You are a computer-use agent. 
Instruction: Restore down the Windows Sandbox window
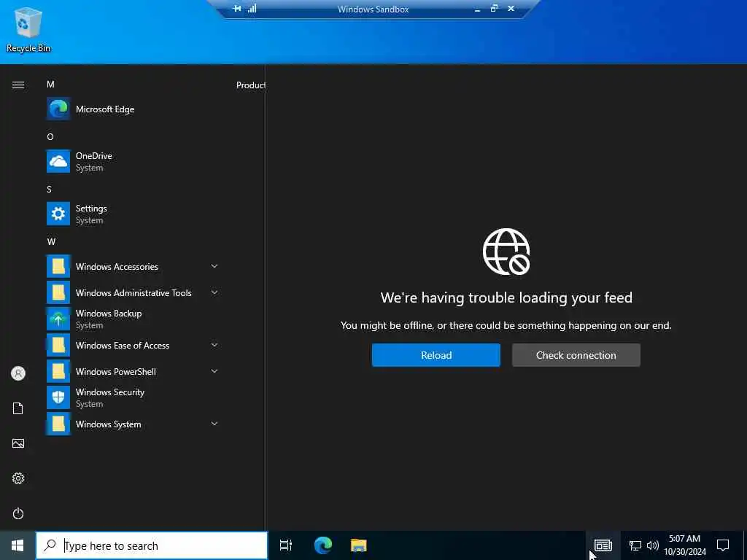click(494, 9)
